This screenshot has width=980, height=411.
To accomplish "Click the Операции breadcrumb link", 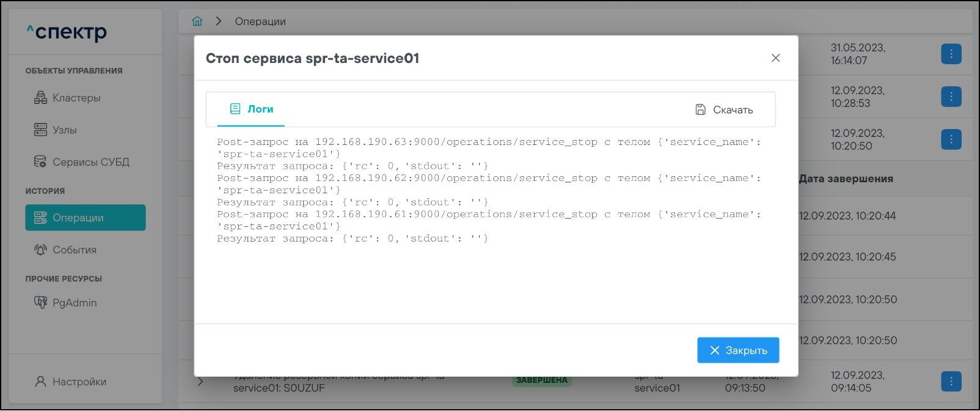I will [260, 21].
